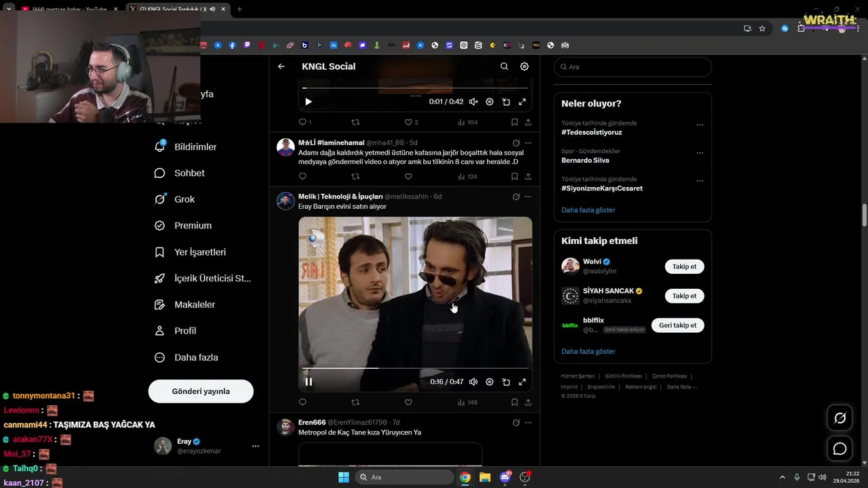
Task: Reply to the post with 148 views
Action: pyautogui.click(x=302, y=402)
